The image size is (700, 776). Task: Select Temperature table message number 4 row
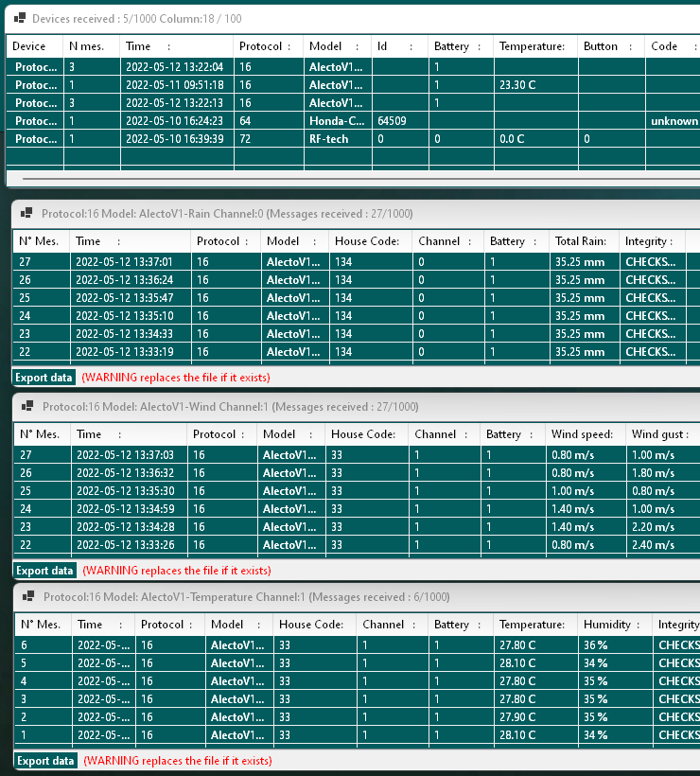point(358,681)
